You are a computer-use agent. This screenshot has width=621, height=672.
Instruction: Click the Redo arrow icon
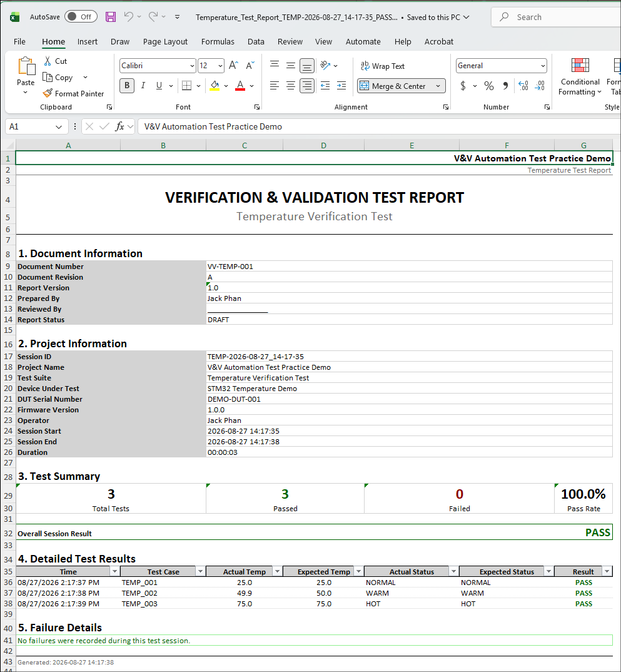point(153,17)
